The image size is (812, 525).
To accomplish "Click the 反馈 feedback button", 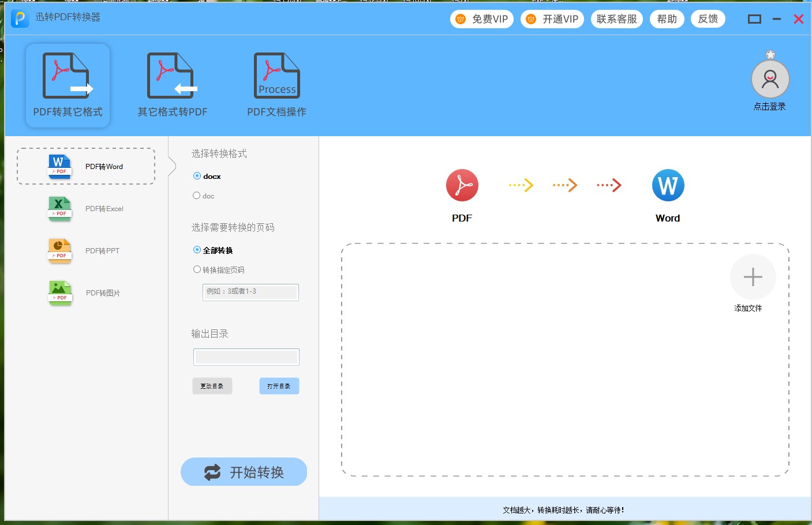I will tap(708, 19).
